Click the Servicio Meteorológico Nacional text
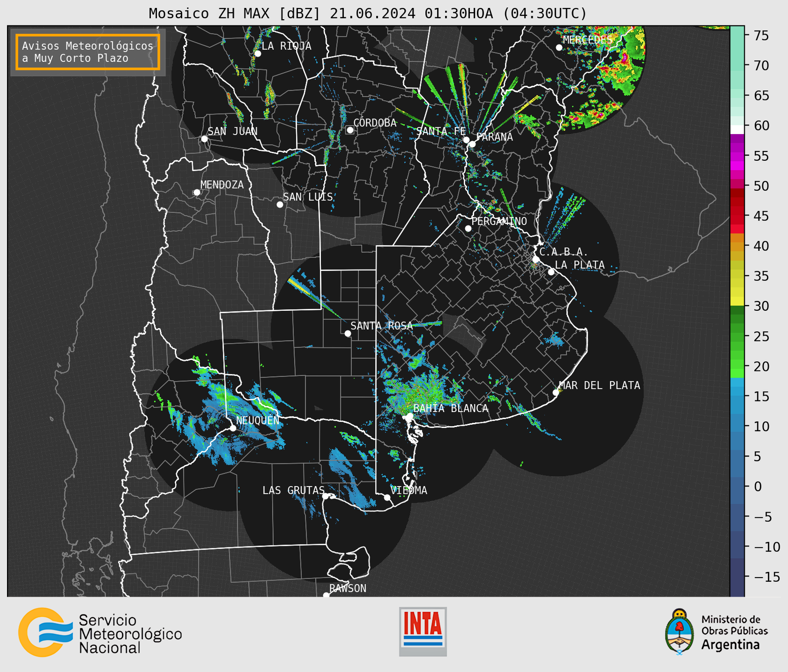This screenshot has width=788, height=672. (130, 634)
